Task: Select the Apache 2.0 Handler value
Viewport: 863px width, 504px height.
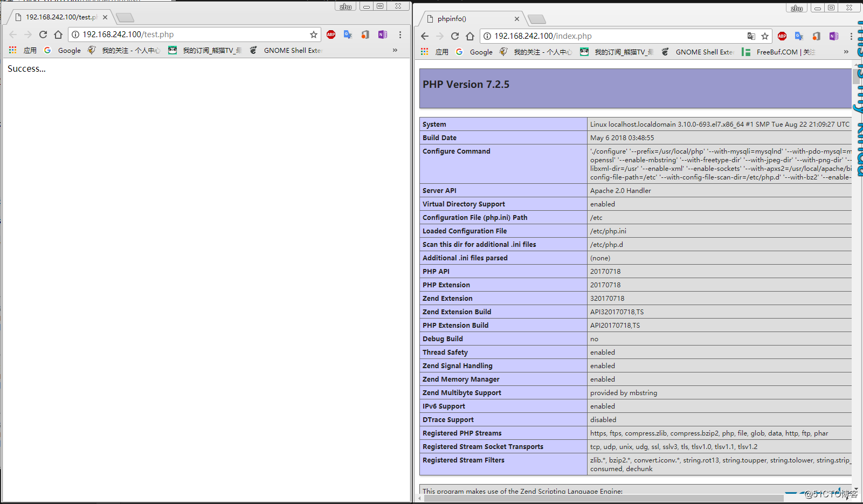Action: [620, 190]
